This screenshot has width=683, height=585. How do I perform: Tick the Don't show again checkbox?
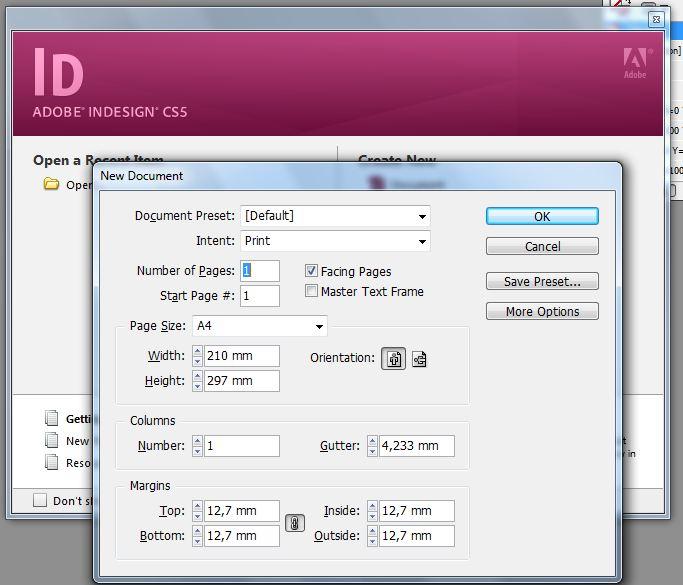[x=40, y=500]
